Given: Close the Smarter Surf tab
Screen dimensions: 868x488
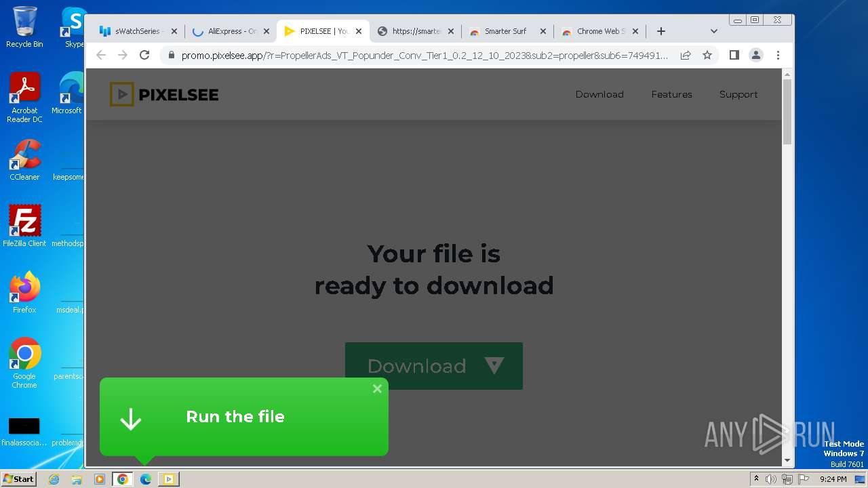Looking at the screenshot, I should point(543,31).
